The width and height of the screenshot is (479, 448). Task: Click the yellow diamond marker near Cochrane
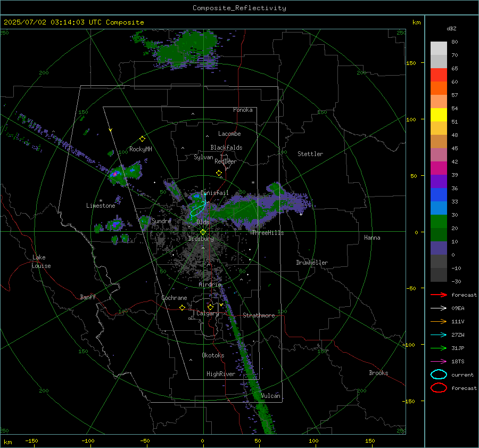(x=183, y=307)
